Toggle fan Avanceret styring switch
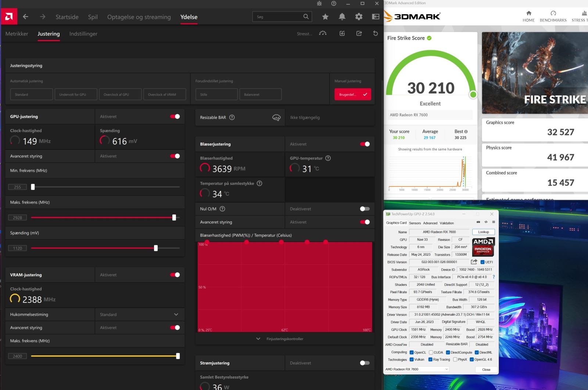 (x=365, y=222)
